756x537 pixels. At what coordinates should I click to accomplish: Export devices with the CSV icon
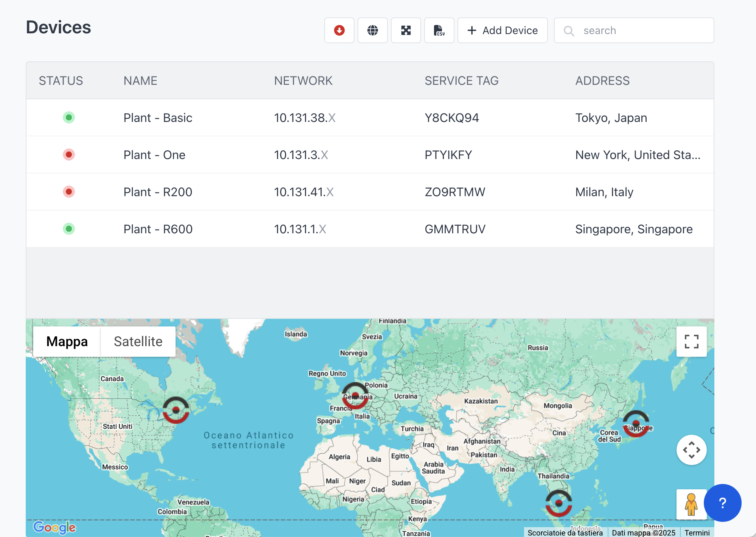tap(439, 30)
